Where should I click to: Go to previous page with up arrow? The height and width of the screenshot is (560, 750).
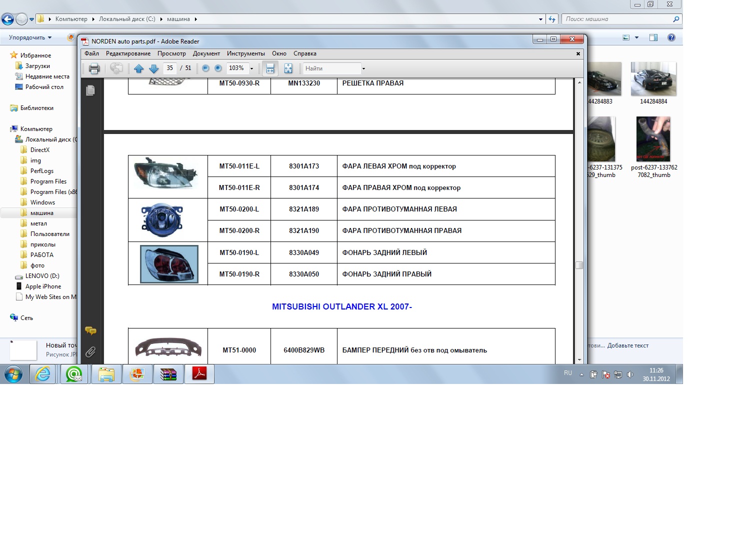pyautogui.click(x=138, y=68)
